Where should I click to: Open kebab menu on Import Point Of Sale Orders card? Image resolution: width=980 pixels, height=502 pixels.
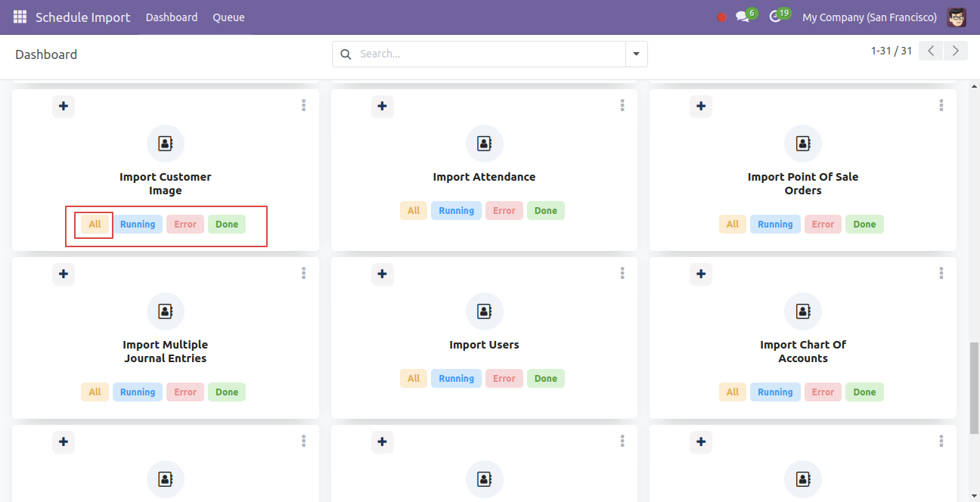tap(941, 106)
